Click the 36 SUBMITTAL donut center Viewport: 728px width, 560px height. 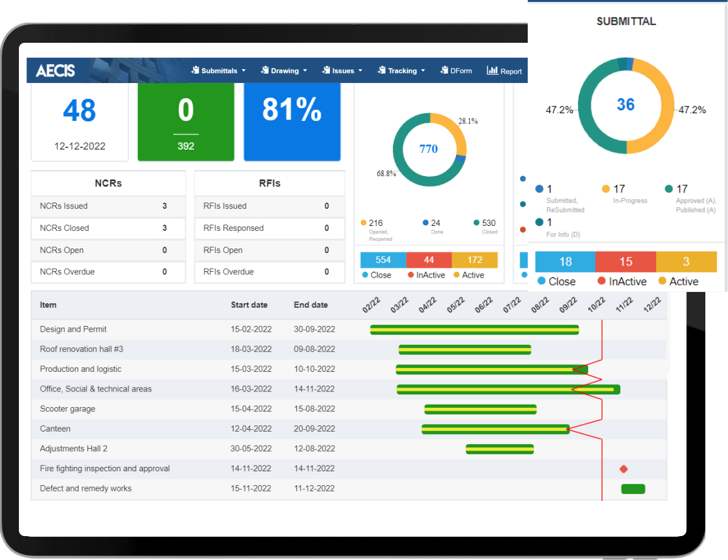coord(626,105)
